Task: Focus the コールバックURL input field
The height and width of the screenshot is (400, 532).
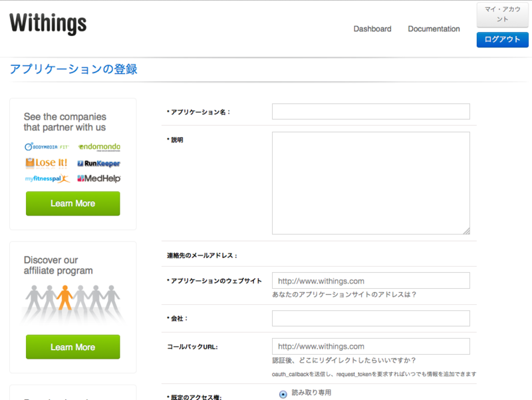Action: 371,346
